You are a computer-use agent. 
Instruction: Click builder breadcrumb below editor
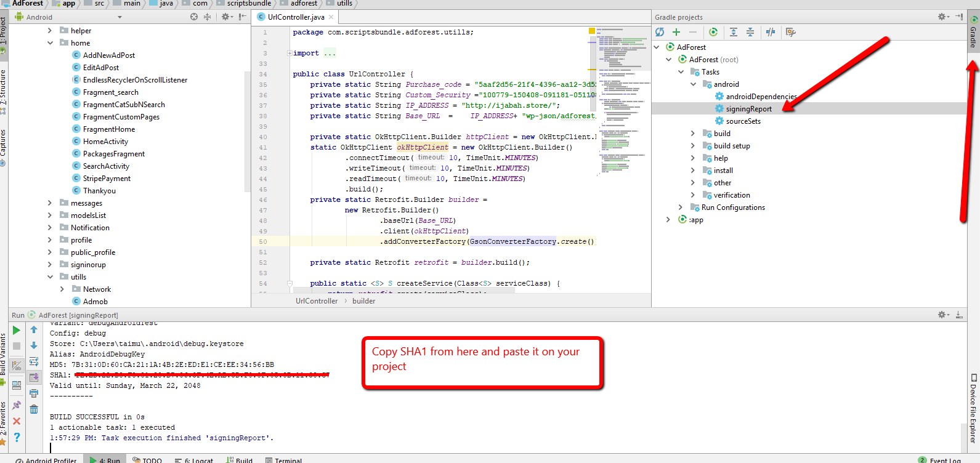click(363, 301)
